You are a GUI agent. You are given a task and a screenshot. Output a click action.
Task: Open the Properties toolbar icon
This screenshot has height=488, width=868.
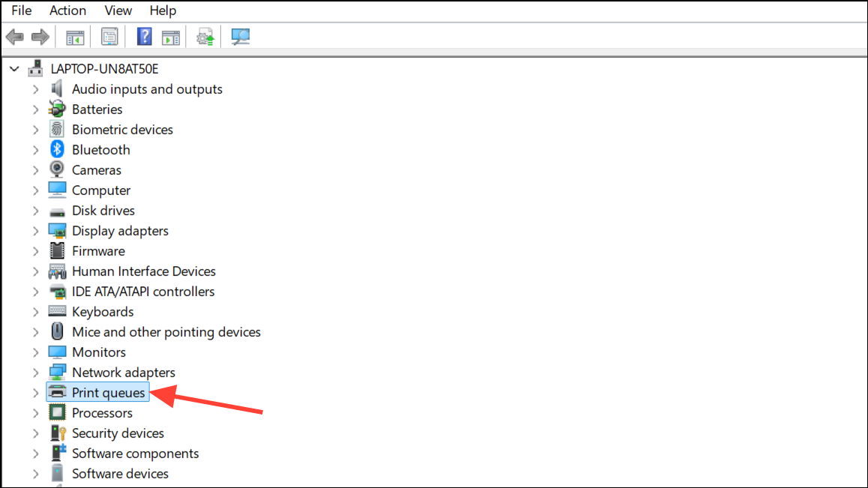click(109, 37)
